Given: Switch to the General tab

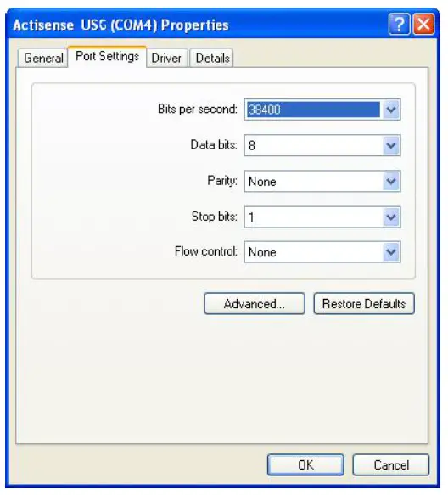Looking at the screenshot, I should tap(43, 58).
